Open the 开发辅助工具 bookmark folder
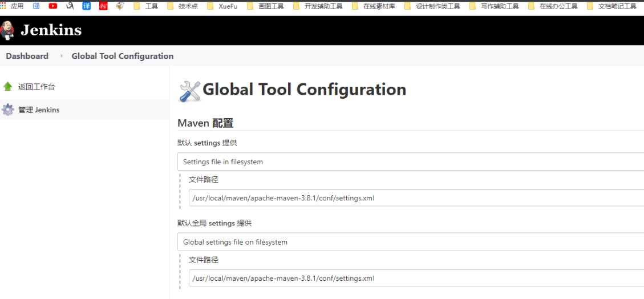The width and height of the screenshot is (644, 299). pos(318,6)
